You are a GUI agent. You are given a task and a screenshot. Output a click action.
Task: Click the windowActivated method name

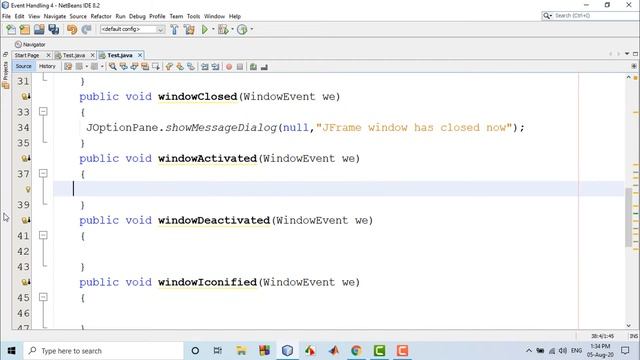(x=207, y=158)
